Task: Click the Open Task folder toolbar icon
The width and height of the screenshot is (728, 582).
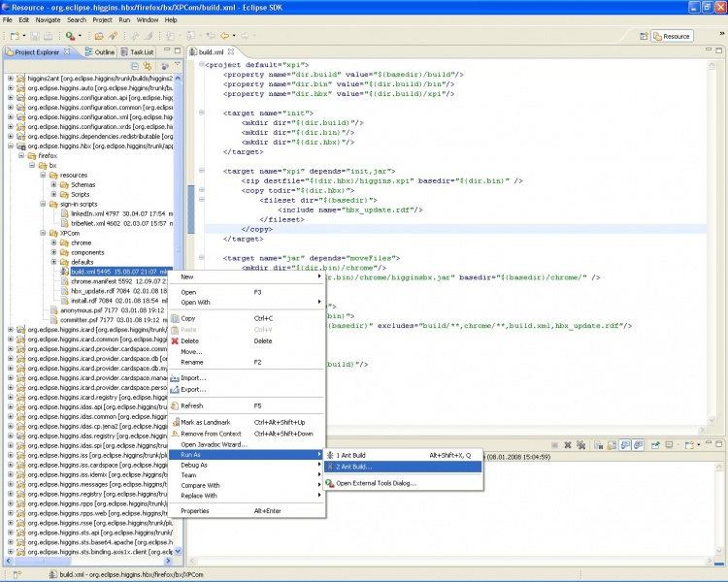Action: pos(99,36)
